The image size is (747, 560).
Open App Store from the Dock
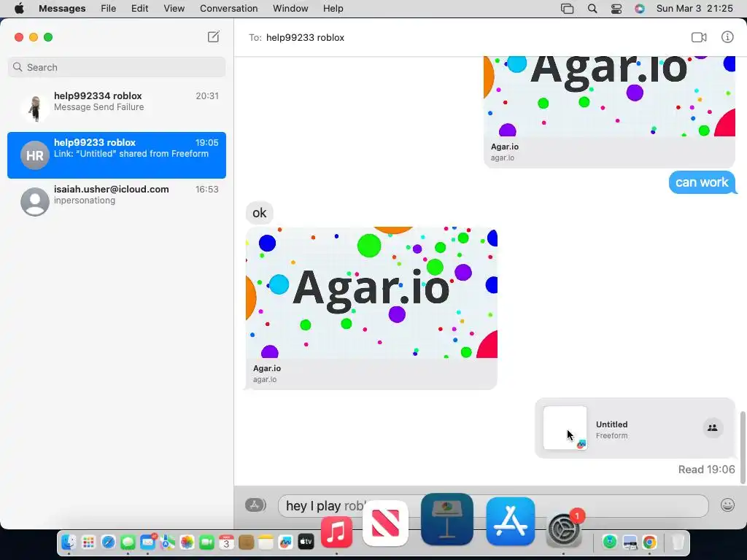510,521
